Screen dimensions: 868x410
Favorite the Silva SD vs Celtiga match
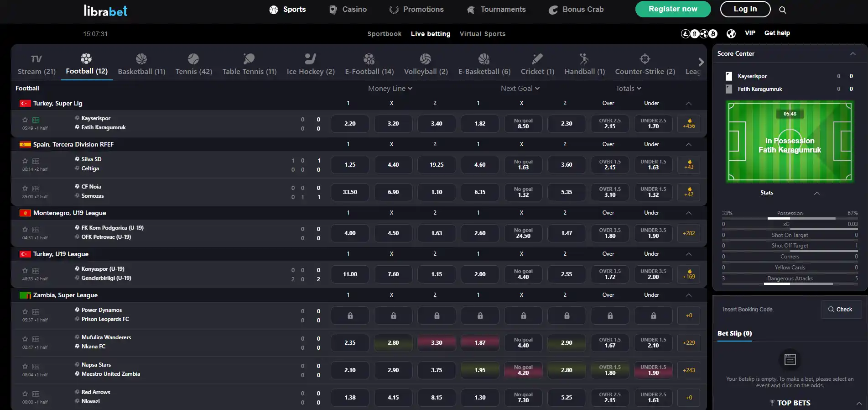[x=25, y=161]
